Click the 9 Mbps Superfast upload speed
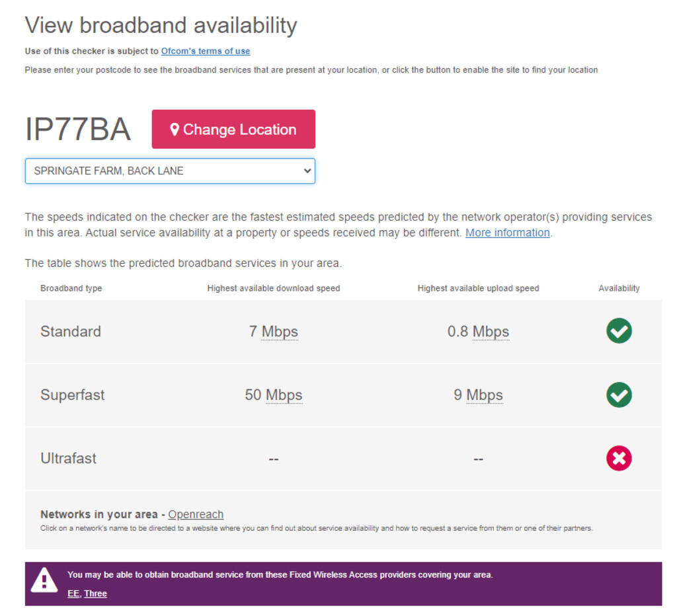 (x=478, y=395)
